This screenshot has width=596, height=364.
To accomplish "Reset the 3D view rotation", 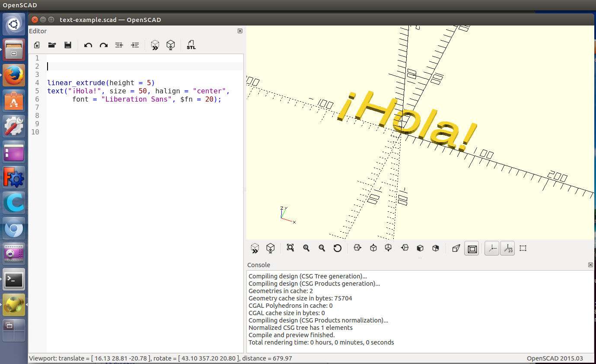I will point(338,248).
